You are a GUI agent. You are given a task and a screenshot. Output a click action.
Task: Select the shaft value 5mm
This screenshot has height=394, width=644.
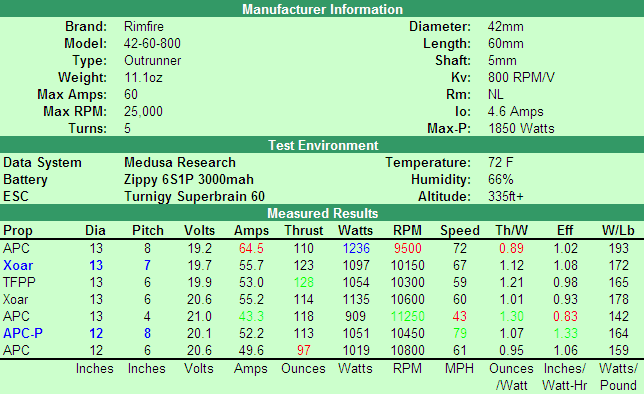coord(502,60)
